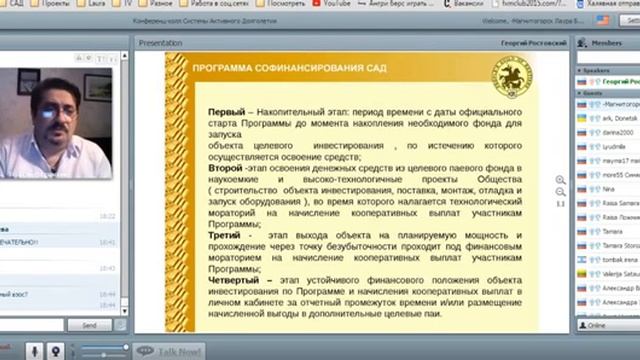Click the microphone status icon beside Nina
The height and width of the screenshot is (360, 640).
[x=592, y=189]
